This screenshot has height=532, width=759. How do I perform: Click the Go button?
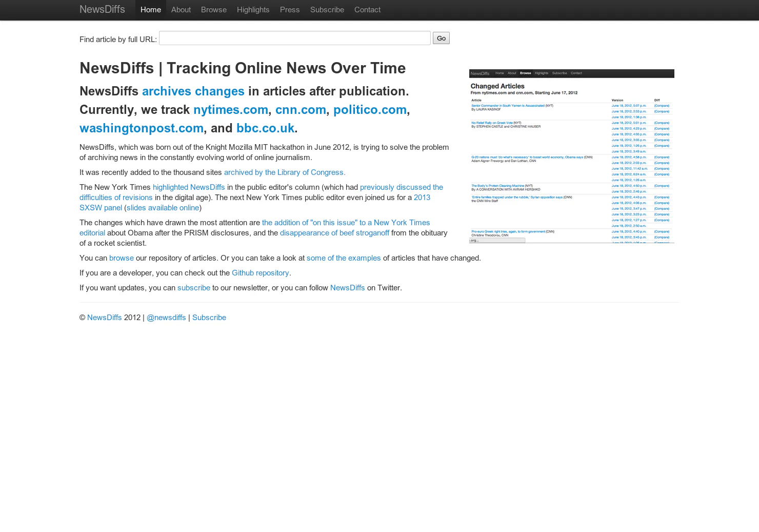pos(441,38)
